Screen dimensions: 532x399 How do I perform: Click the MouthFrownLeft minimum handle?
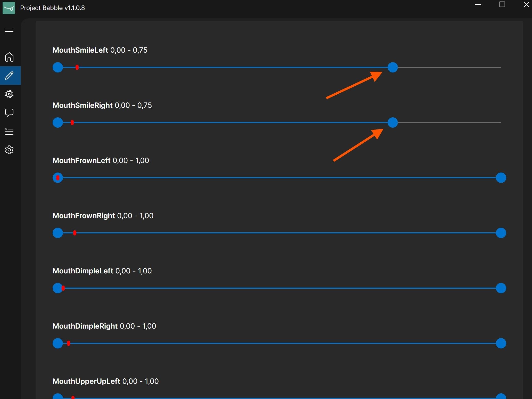[58, 177]
